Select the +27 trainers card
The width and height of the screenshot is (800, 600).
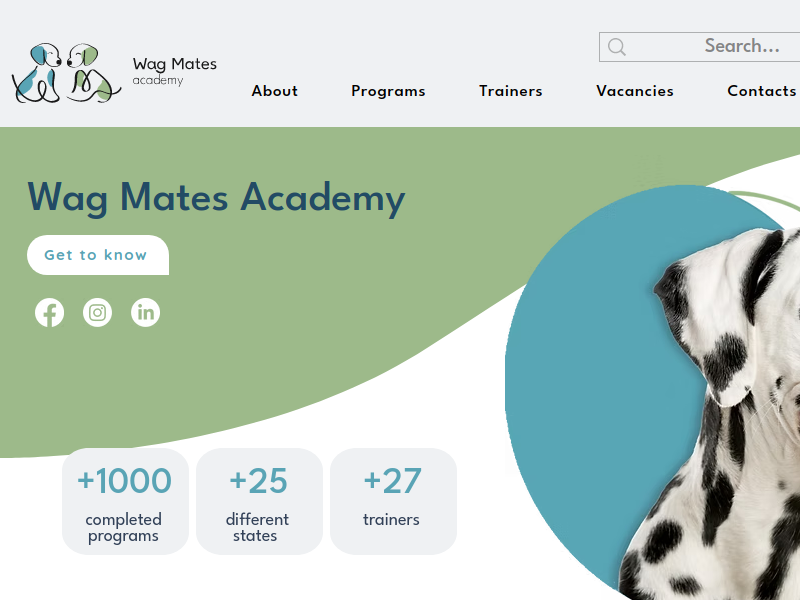pyautogui.click(x=393, y=502)
